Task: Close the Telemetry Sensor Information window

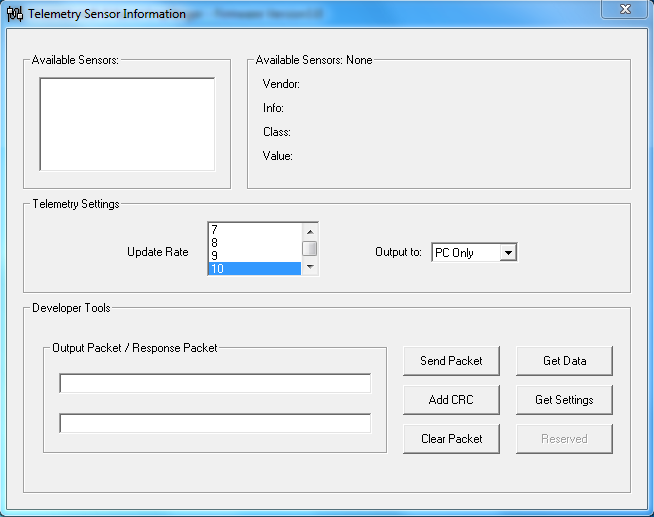Action: (624, 10)
